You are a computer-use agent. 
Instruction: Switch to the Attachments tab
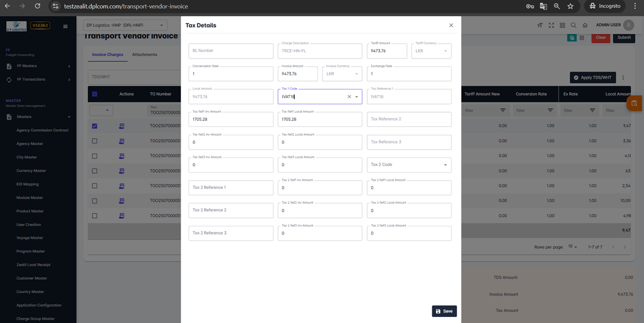[144, 55]
